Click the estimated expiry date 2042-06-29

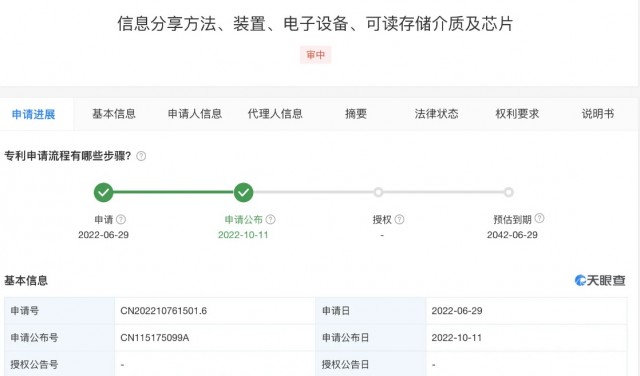[512, 235]
